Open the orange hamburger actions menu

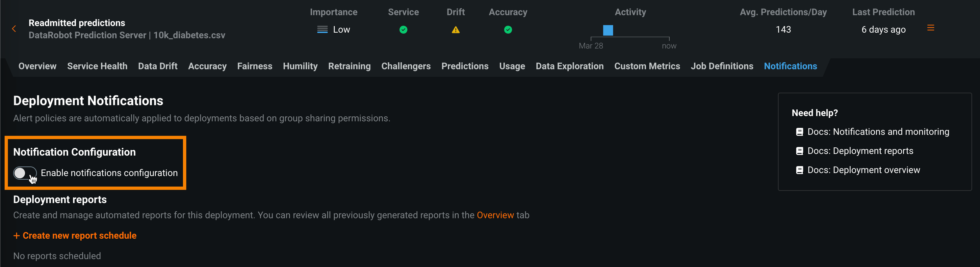tap(931, 28)
